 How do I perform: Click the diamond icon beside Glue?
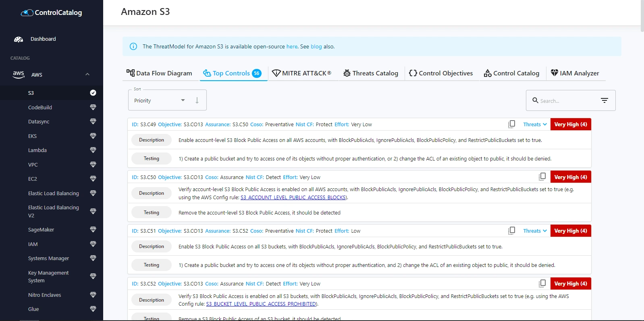point(93,309)
